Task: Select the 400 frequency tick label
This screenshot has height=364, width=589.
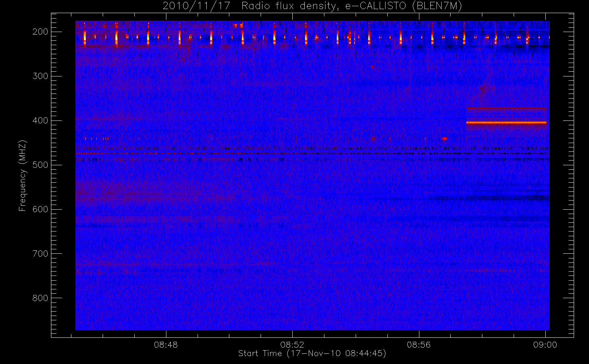Action: 40,120
